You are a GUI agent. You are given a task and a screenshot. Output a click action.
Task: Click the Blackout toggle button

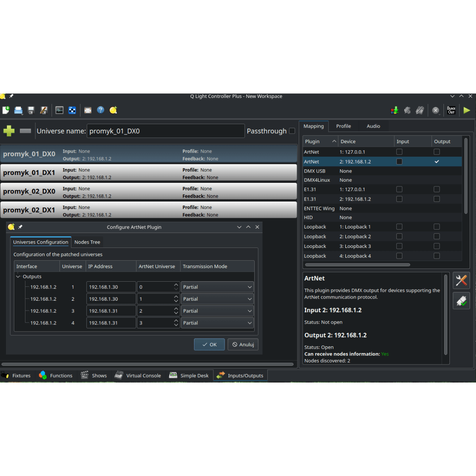click(451, 110)
